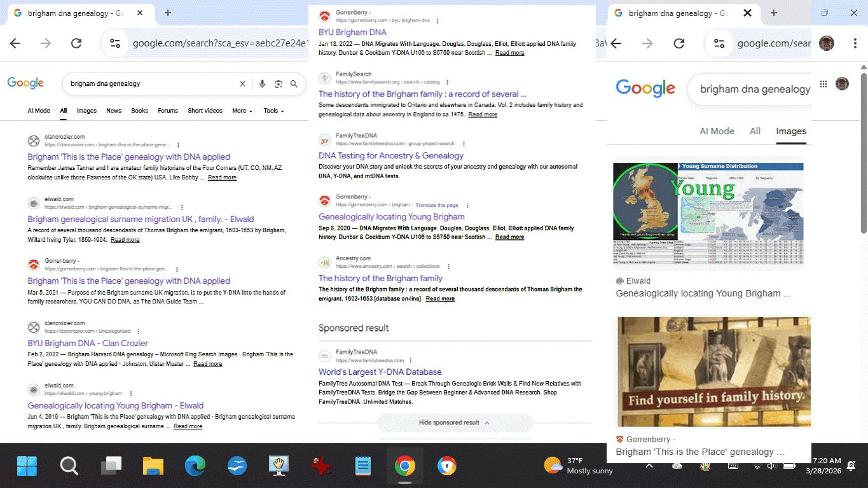Image resolution: width=868 pixels, height=488 pixels.
Task: Open File Explorer from the taskbar
Action: 153,466
